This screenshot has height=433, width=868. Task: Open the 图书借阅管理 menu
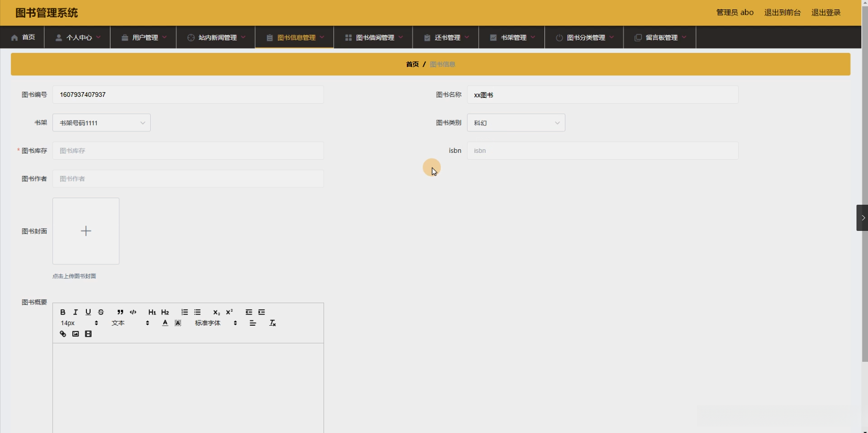coord(373,37)
